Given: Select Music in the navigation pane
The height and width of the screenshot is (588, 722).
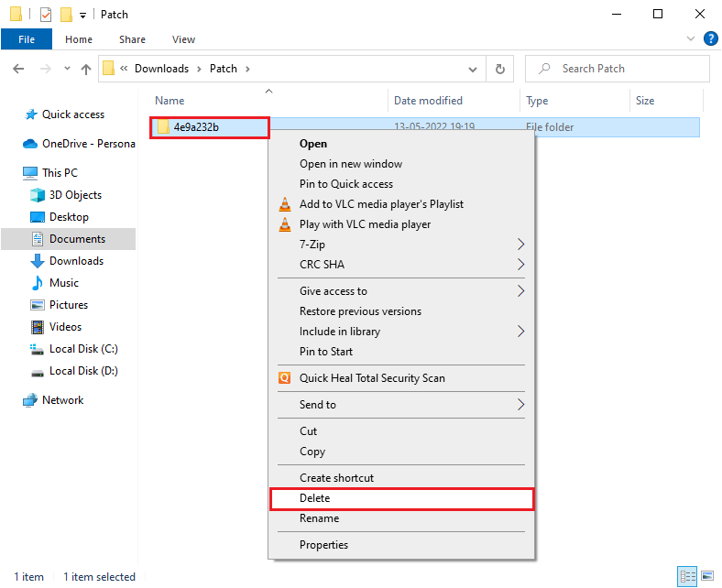Looking at the screenshot, I should click(64, 283).
